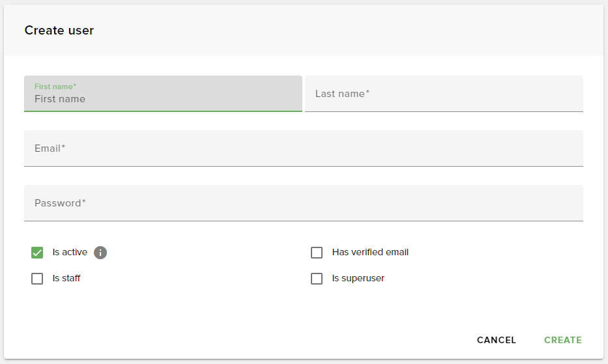The image size is (608, 364).
Task: Click the info icon beside Is active
Action: pos(100,253)
